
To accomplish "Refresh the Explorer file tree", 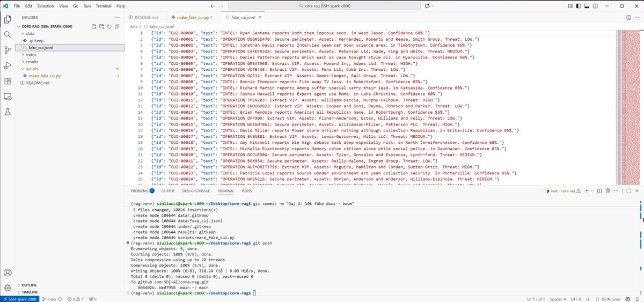I will click(109, 26).
